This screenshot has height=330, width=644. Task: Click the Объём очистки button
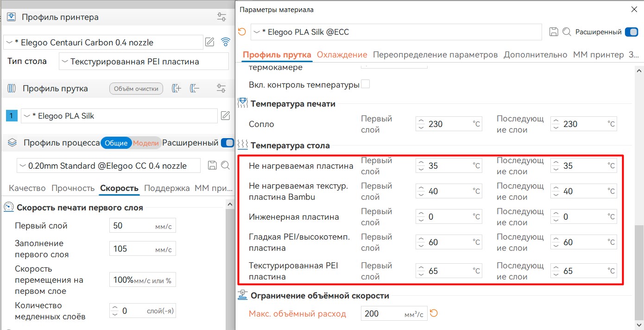coord(136,89)
